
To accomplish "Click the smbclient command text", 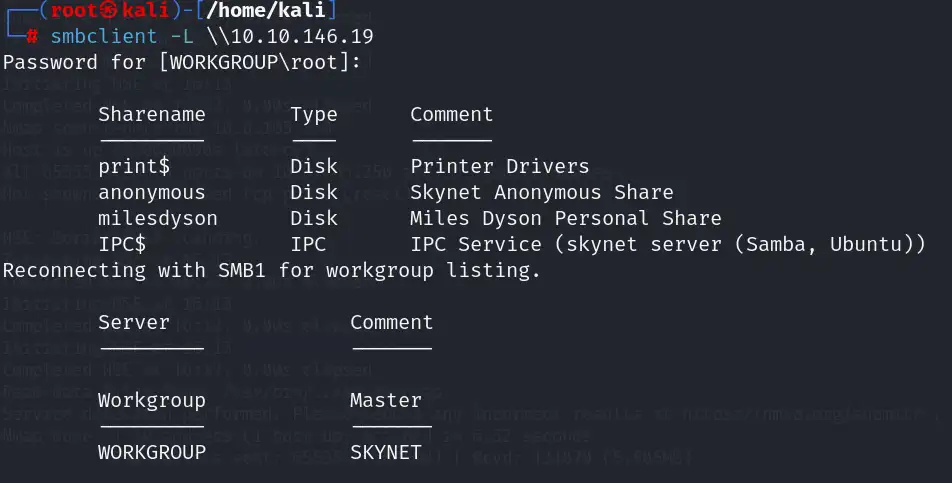I will click(98, 37).
